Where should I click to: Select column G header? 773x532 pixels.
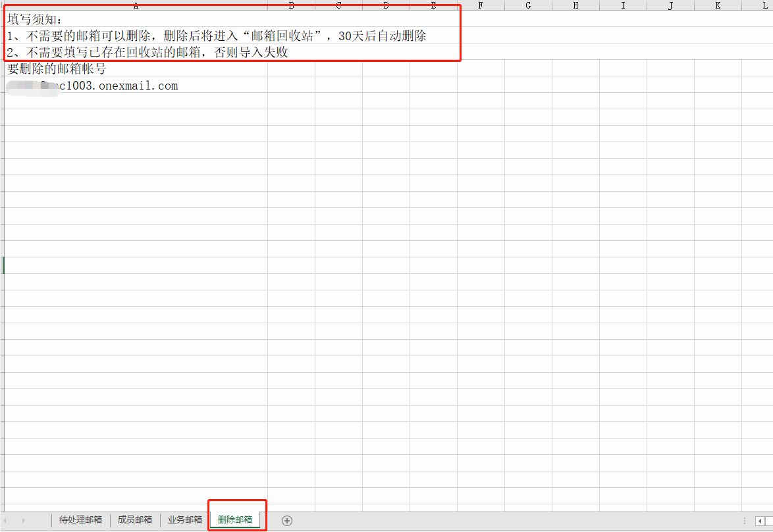(x=528, y=5)
